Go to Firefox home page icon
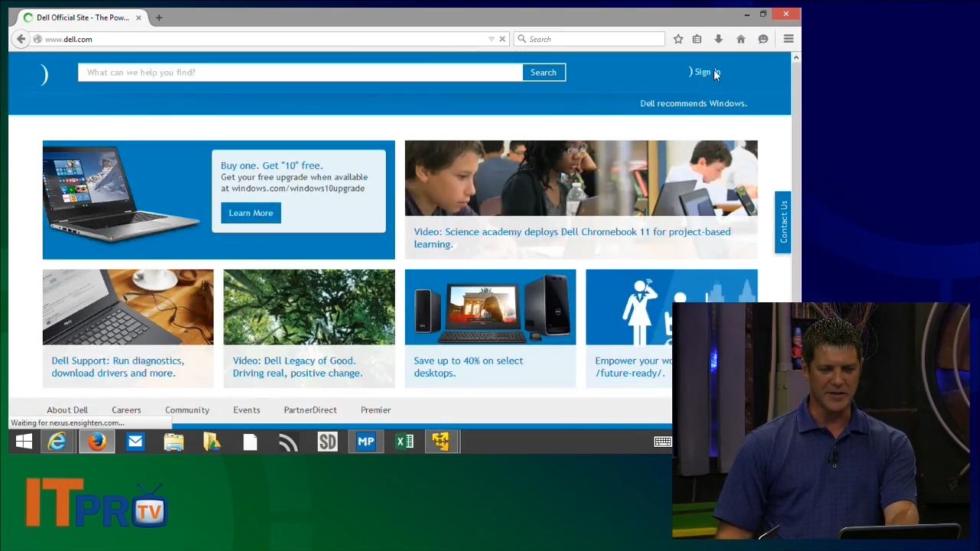Screen dimensions: 980x551 [740, 39]
